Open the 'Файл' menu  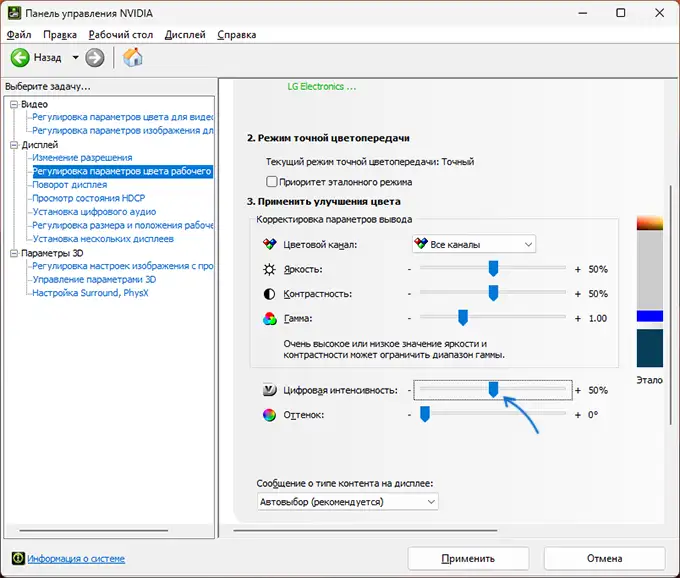coord(19,35)
